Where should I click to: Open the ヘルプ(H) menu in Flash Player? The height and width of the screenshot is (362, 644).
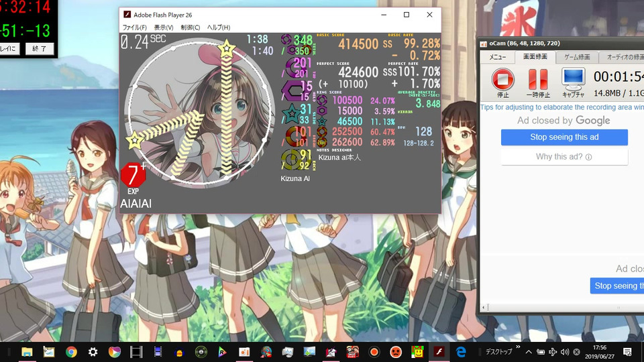[219, 27]
